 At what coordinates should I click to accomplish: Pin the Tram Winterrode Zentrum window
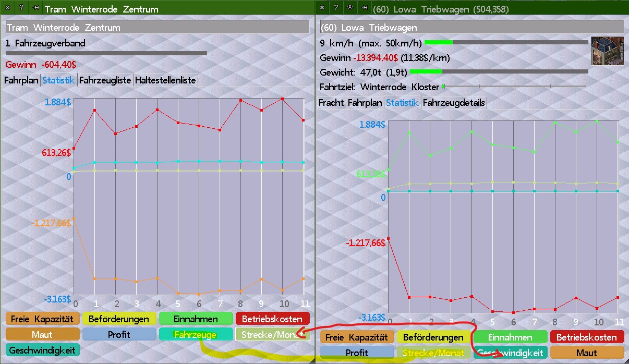pyautogui.click(x=35, y=8)
